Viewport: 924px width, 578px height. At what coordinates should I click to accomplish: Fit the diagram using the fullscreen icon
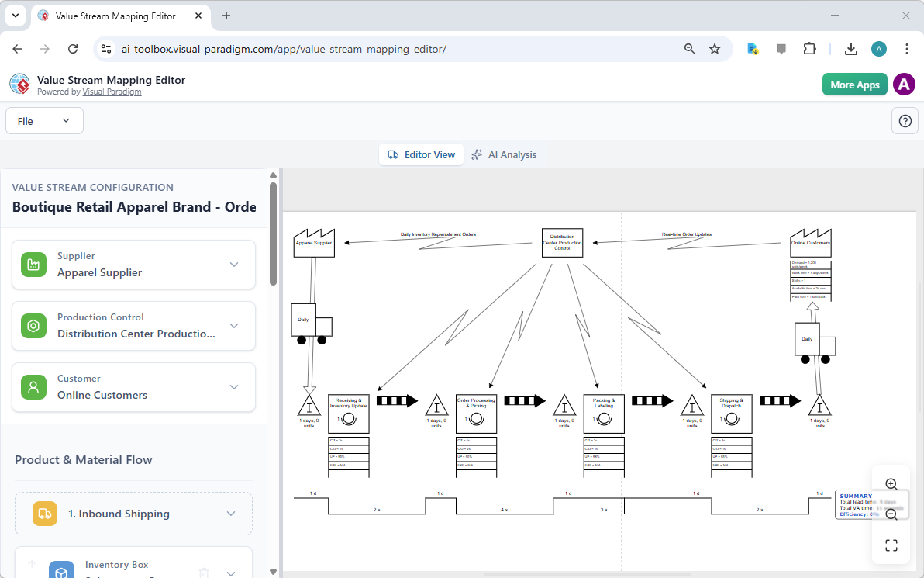(891, 545)
